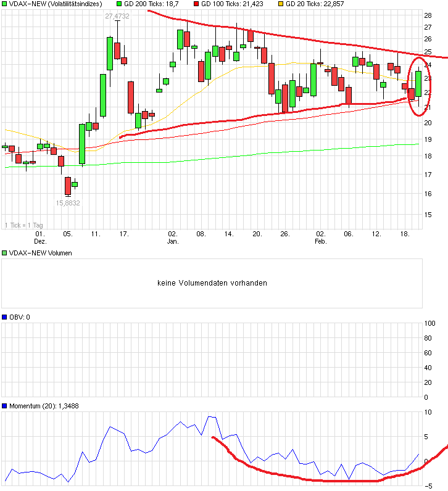Click the red GD 100 legend swatch
This screenshot has height=491, width=448.
tap(196, 4)
